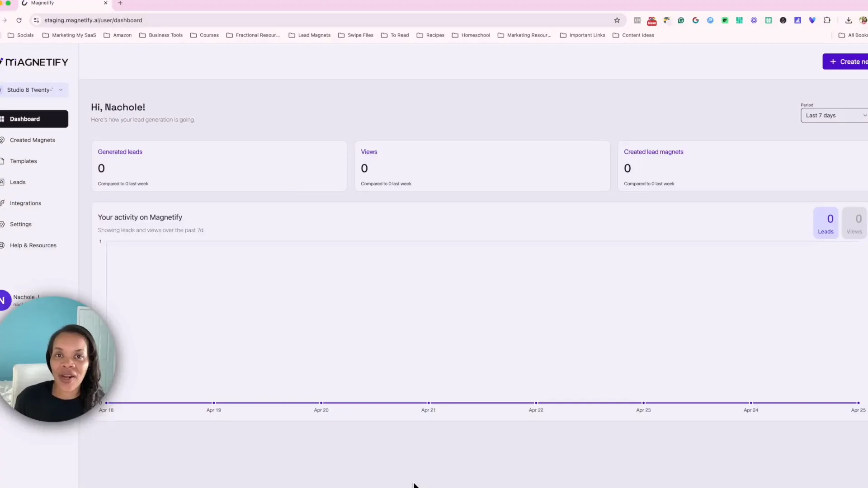
Task: Open the Extensions puzzle piece menu
Action: (x=827, y=20)
